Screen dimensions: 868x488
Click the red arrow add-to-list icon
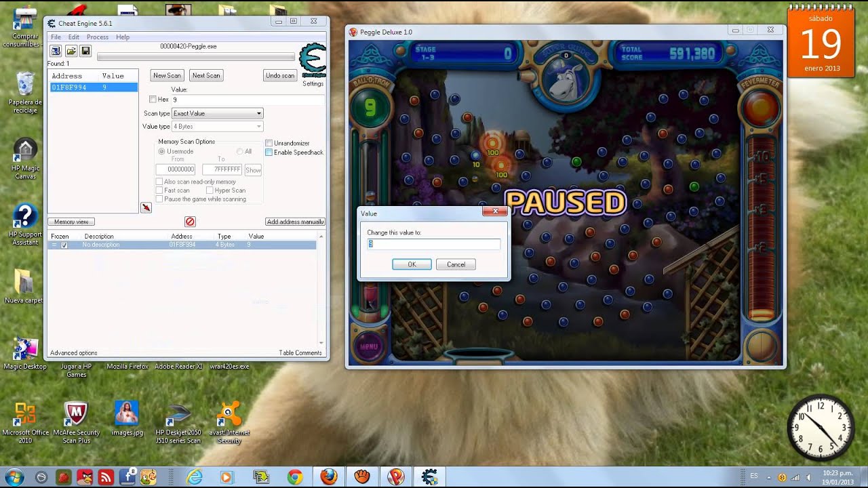(146, 207)
